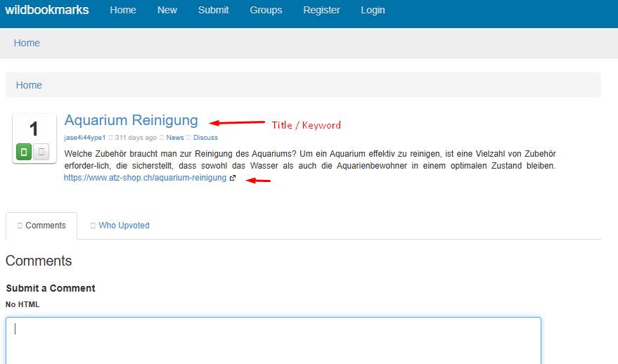Open the Login page
This screenshot has height=364, width=618.
point(373,10)
